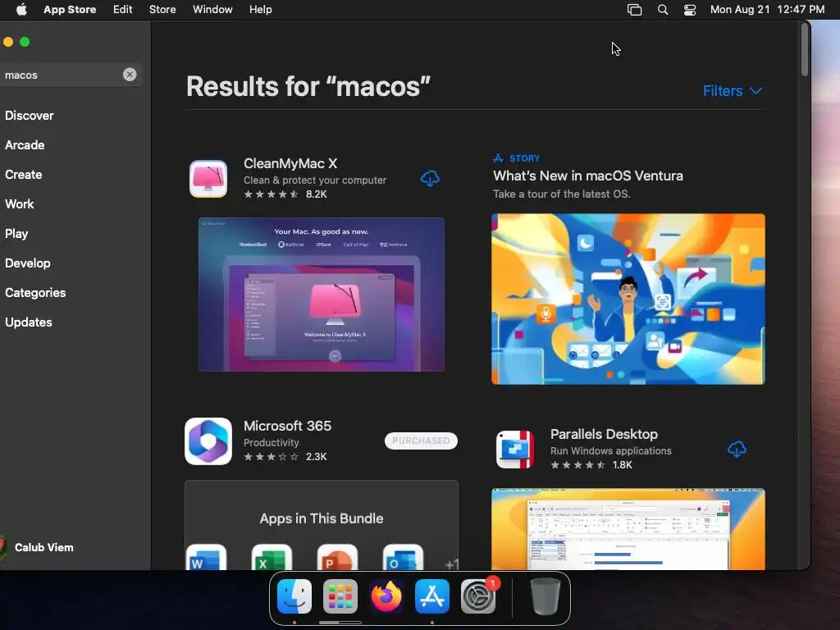Screen dimensions: 840x630
Task: Click the CleanMyMac X 8.2K star rating
Action: [285, 194]
